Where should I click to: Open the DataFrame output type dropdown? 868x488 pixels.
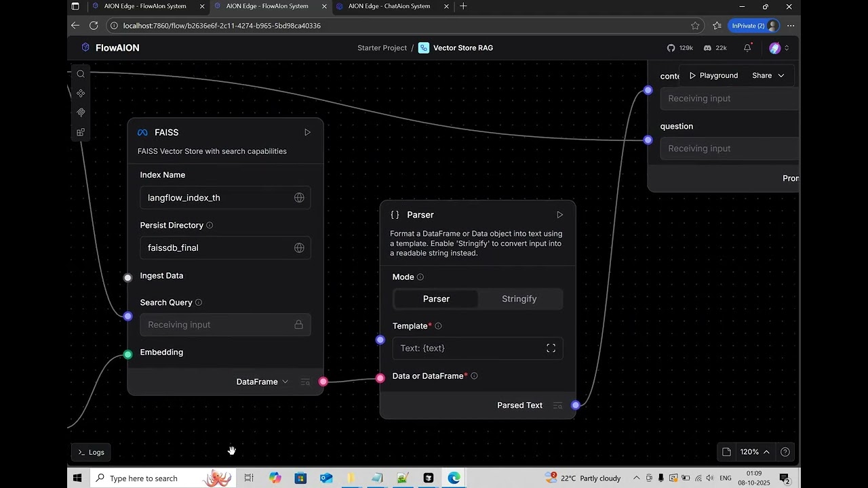262,382
